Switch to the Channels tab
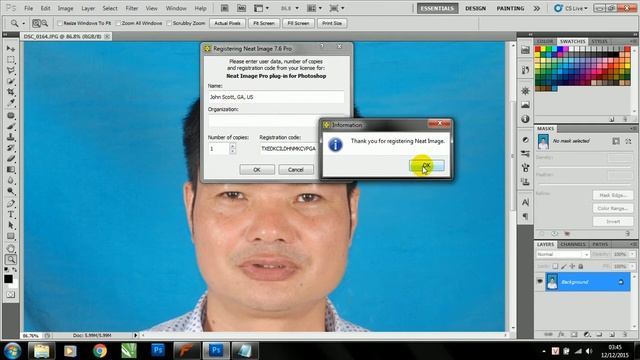640x360 pixels. [x=573, y=244]
